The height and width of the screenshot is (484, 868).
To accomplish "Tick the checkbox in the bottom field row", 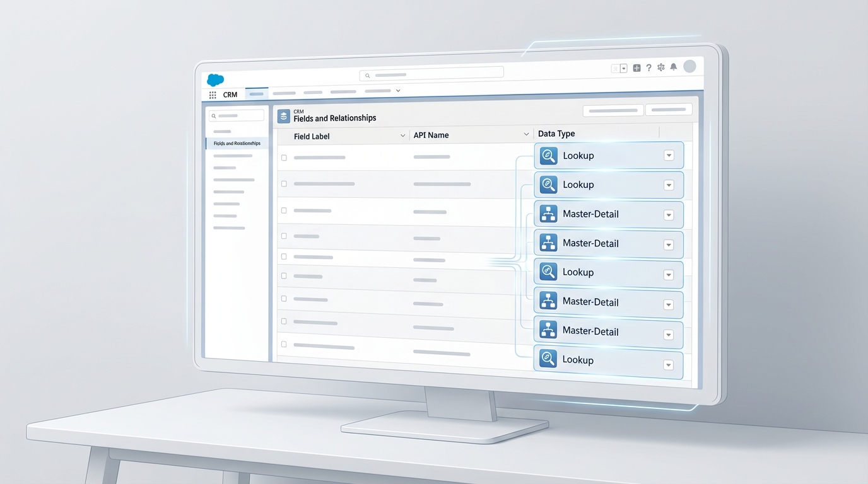I will click(284, 345).
